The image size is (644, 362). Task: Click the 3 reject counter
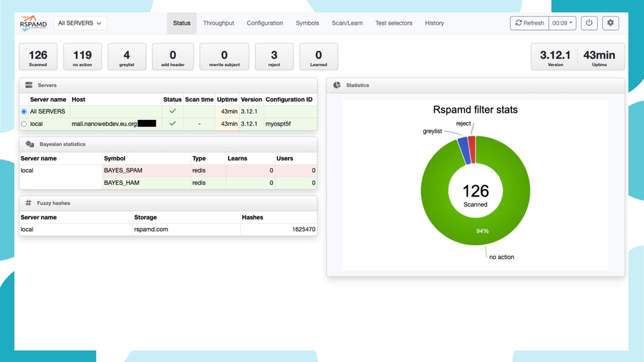click(x=274, y=56)
